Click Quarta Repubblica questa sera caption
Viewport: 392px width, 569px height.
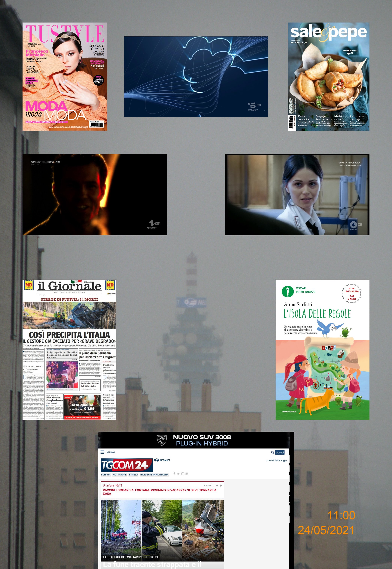pyautogui.click(x=350, y=164)
